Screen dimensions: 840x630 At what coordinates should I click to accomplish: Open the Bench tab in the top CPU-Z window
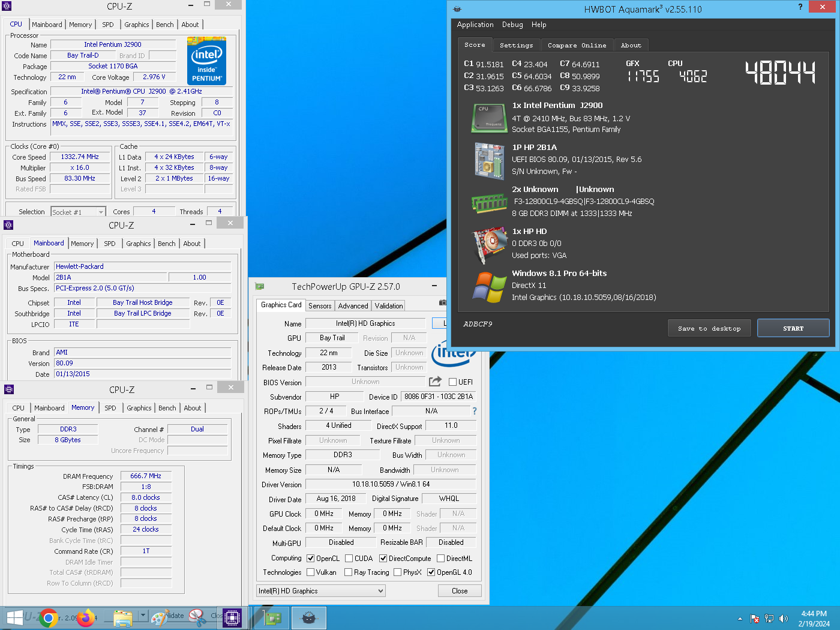click(165, 25)
